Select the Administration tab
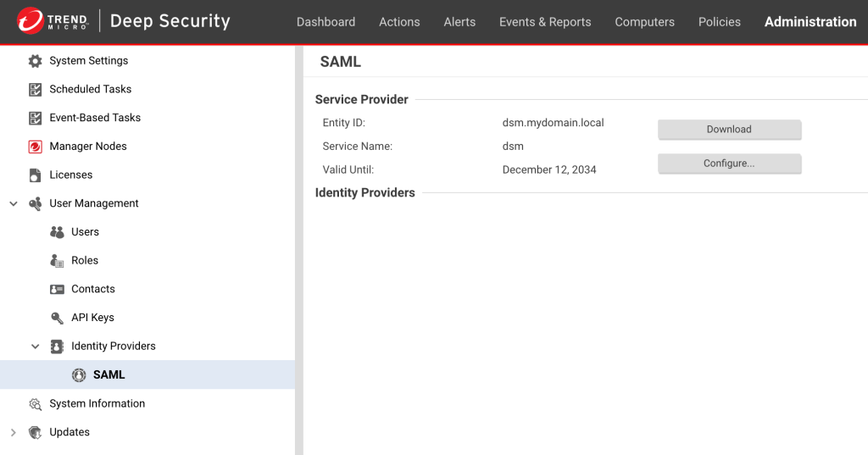 [810, 21]
